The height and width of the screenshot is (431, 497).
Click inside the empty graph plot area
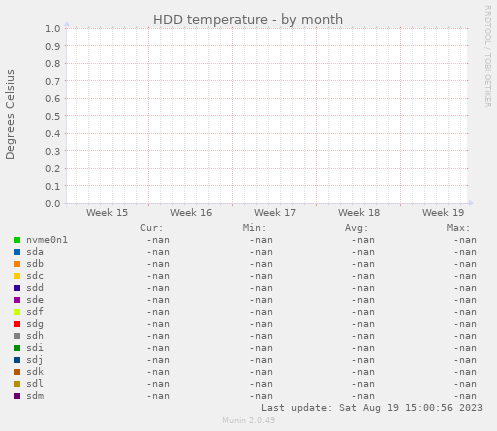point(267,116)
